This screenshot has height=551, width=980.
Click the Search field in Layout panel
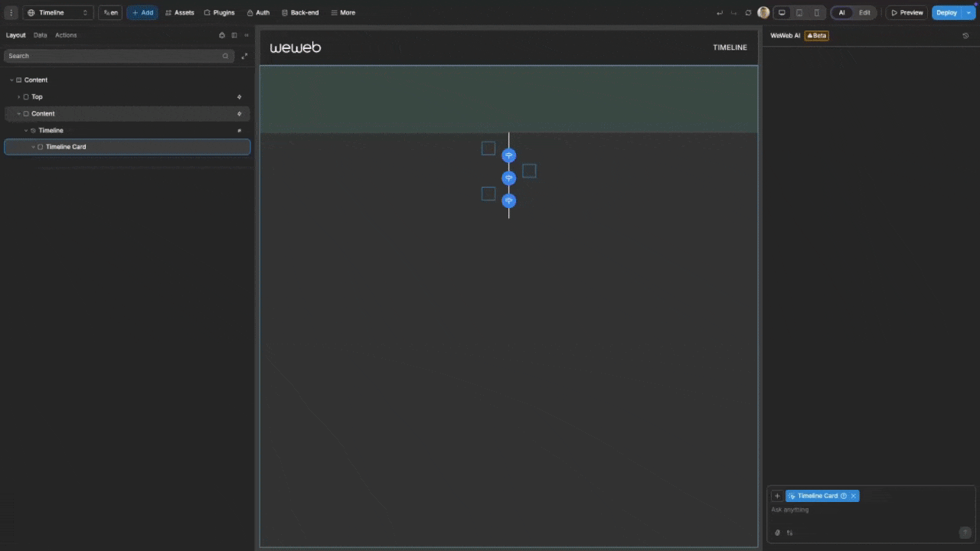point(115,55)
